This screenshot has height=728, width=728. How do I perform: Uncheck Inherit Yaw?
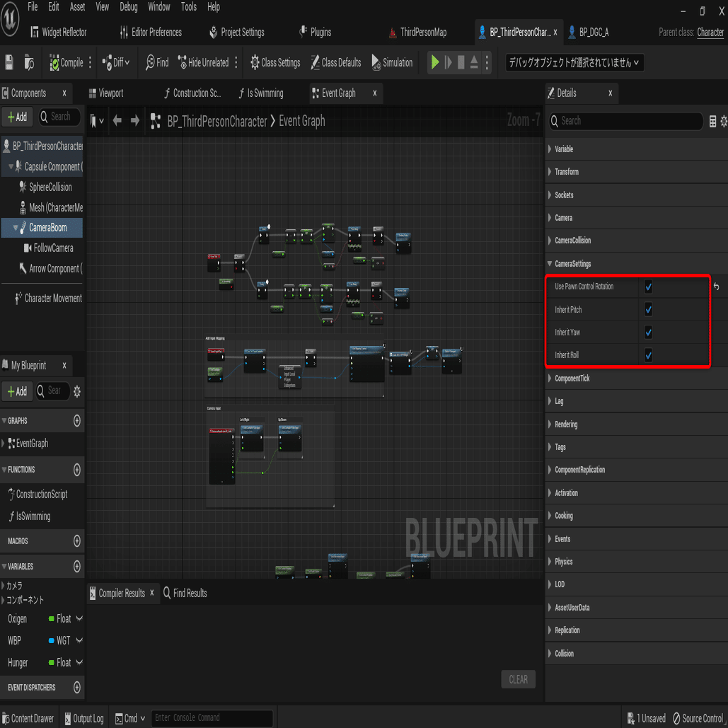[648, 333]
